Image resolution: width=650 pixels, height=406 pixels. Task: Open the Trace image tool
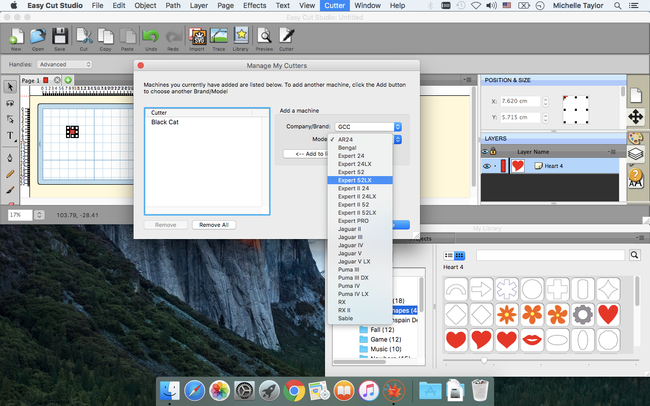pos(219,37)
